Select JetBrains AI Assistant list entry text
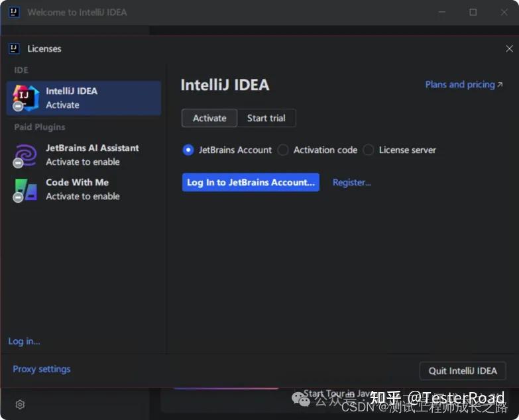 point(92,155)
